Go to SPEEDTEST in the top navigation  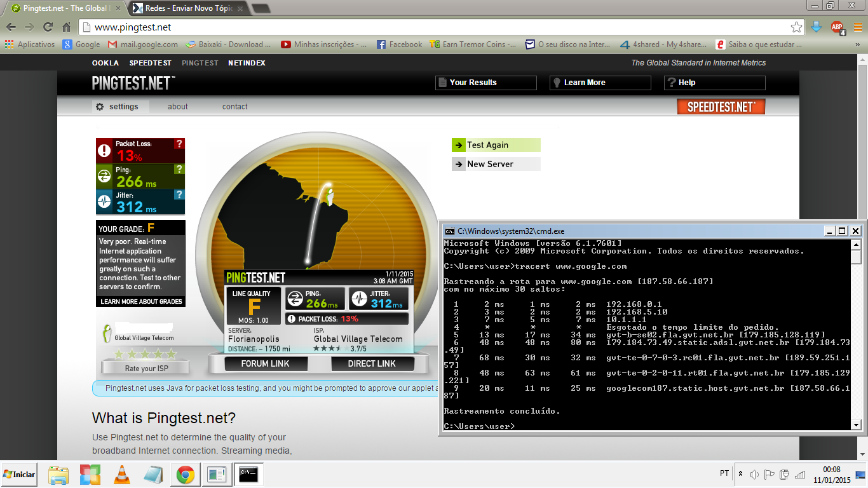[151, 63]
